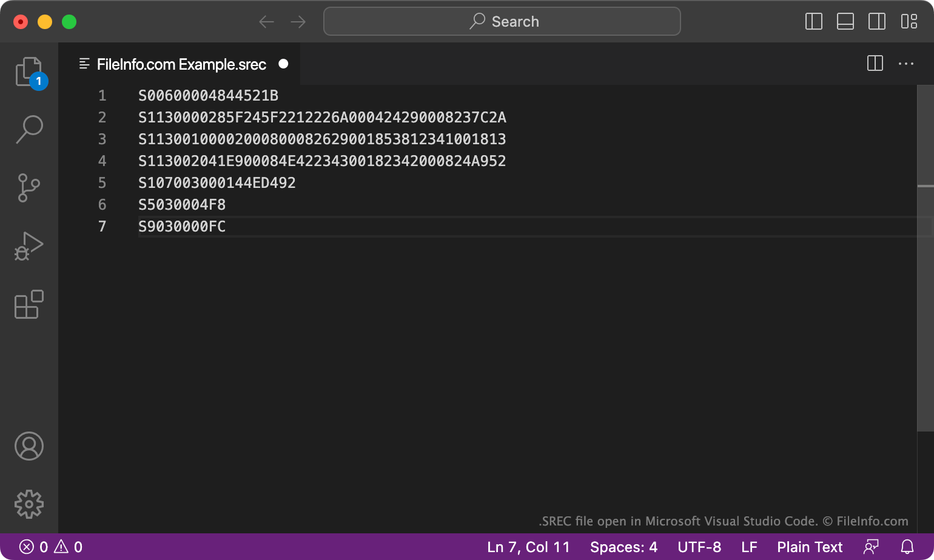Screen dimensions: 934x560
Task: Open the Manage settings gear icon
Action: [x=29, y=504]
